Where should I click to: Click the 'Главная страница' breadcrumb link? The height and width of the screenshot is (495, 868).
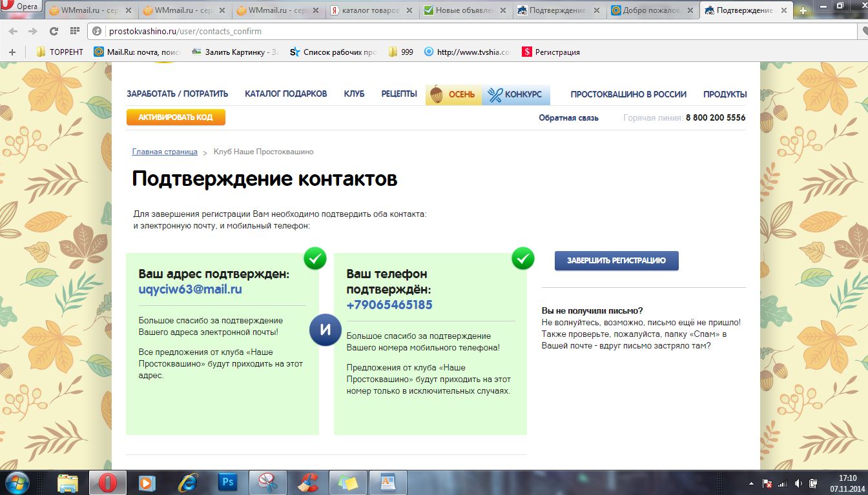[165, 152]
